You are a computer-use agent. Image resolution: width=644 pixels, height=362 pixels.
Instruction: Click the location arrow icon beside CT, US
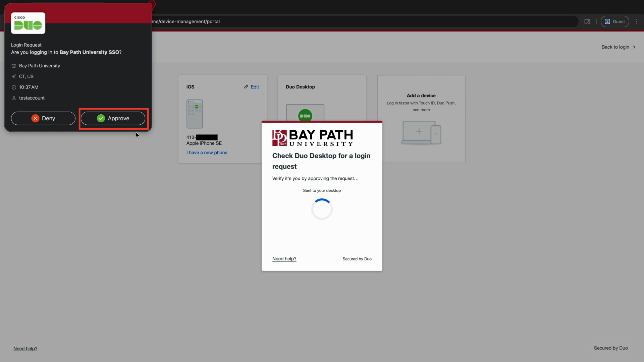[14, 77]
